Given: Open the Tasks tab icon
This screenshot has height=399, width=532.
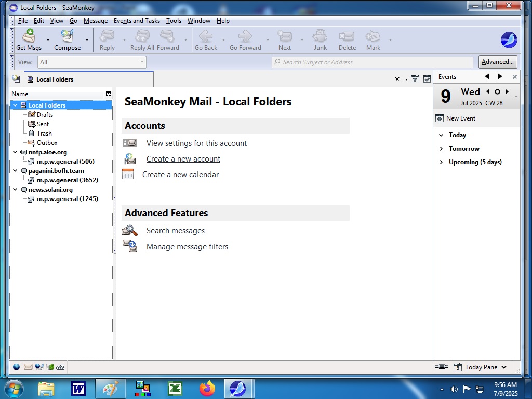Looking at the screenshot, I should (427, 79).
